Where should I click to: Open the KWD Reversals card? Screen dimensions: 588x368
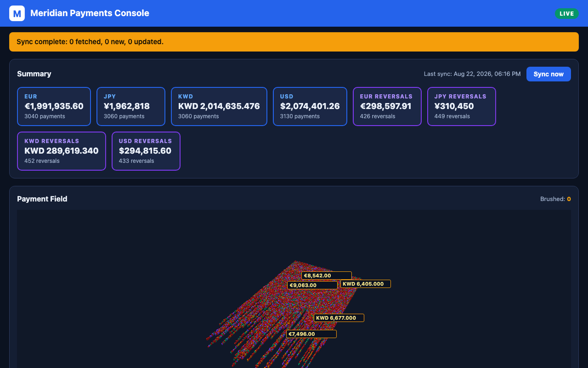tap(61, 151)
